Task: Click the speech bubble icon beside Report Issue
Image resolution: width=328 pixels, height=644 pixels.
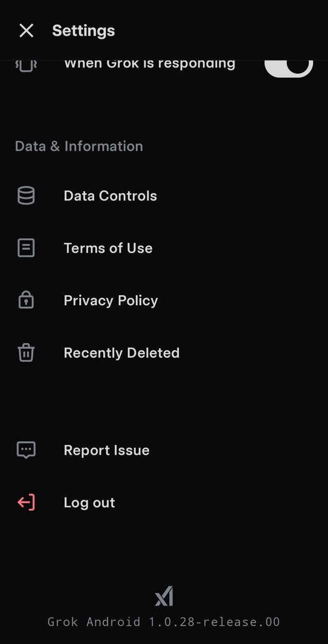Action: coord(26,450)
